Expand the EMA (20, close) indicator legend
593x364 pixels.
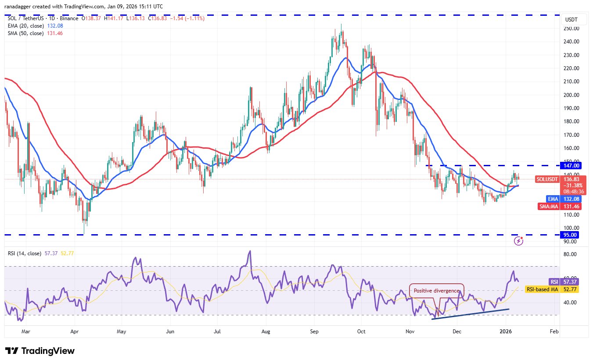coord(25,25)
